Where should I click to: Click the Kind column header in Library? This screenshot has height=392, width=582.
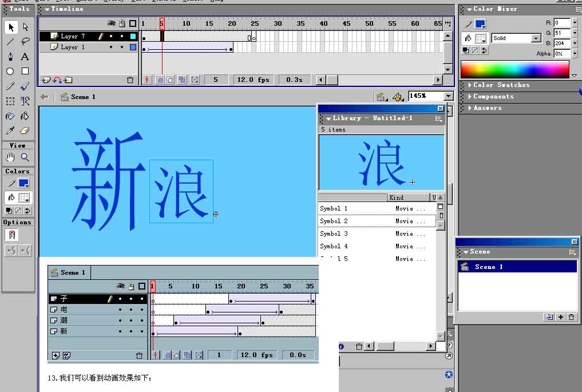click(x=408, y=197)
